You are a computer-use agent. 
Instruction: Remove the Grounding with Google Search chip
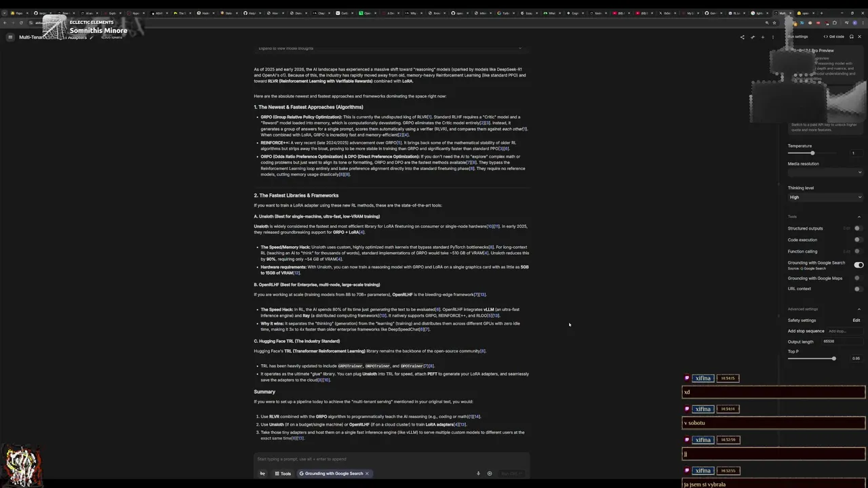pyautogui.click(x=367, y=474)
